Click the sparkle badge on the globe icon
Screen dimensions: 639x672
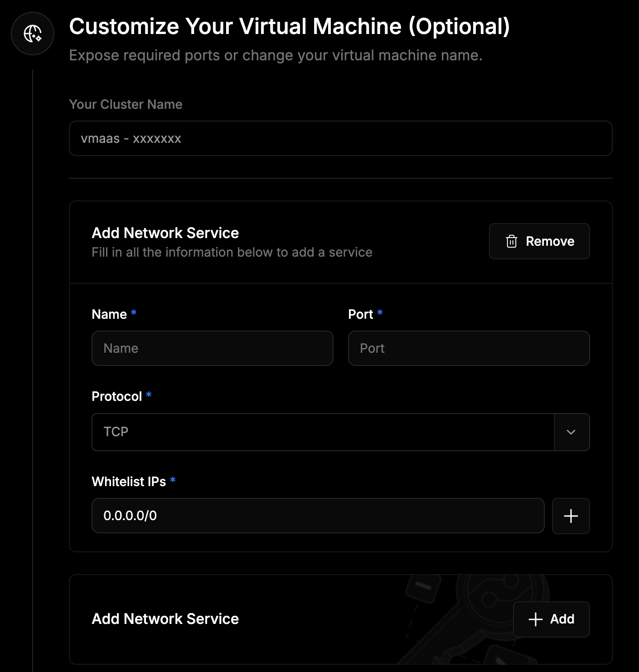coord(38,39)
